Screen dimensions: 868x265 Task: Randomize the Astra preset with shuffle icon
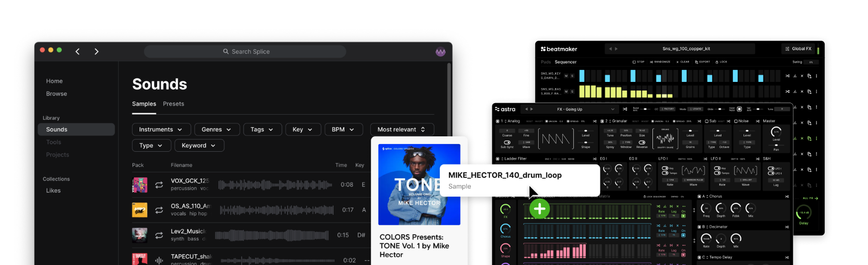point(625,109)
